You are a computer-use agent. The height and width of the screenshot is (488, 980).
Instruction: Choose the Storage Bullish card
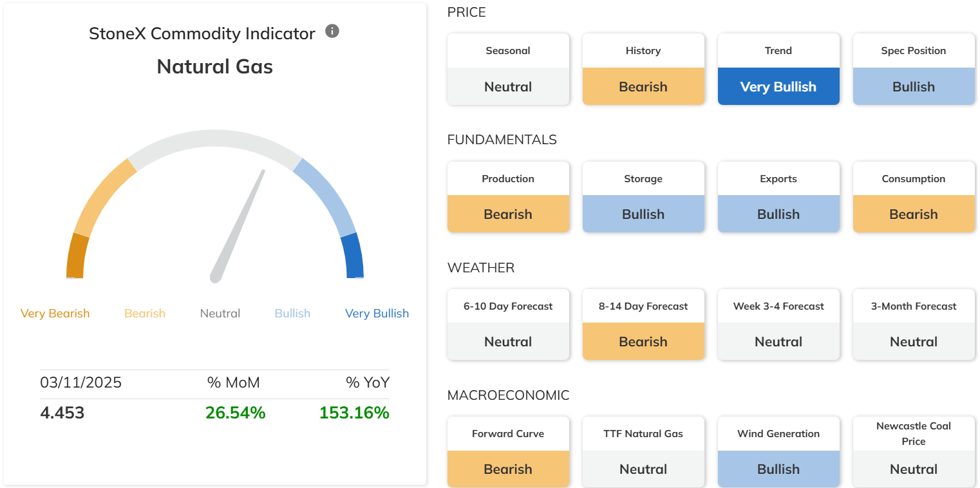643,197
